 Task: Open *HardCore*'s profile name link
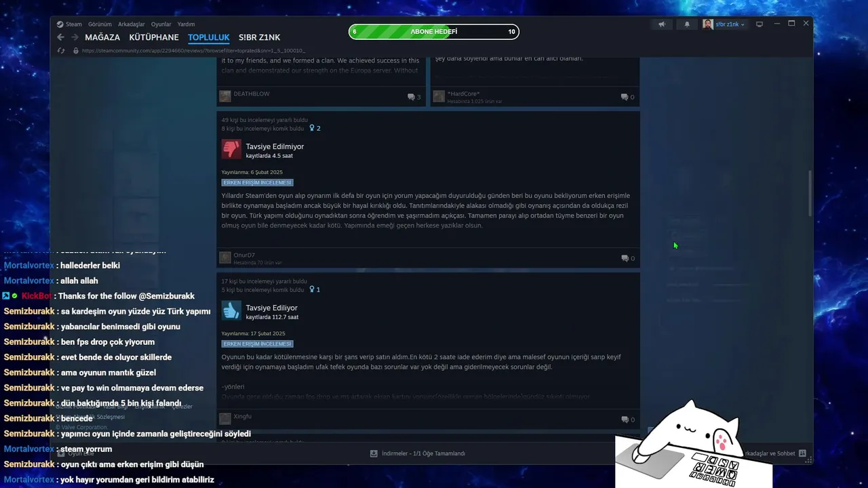464,94
